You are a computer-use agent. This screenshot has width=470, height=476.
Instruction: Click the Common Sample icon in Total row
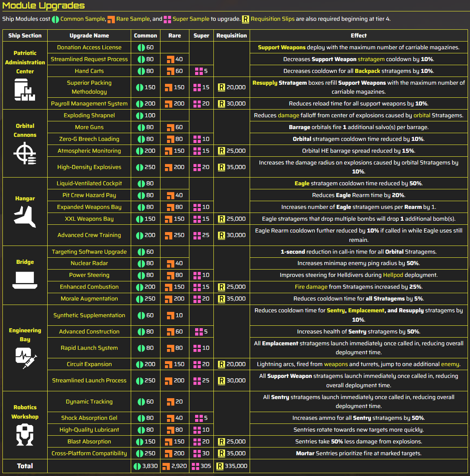(137, 466)
